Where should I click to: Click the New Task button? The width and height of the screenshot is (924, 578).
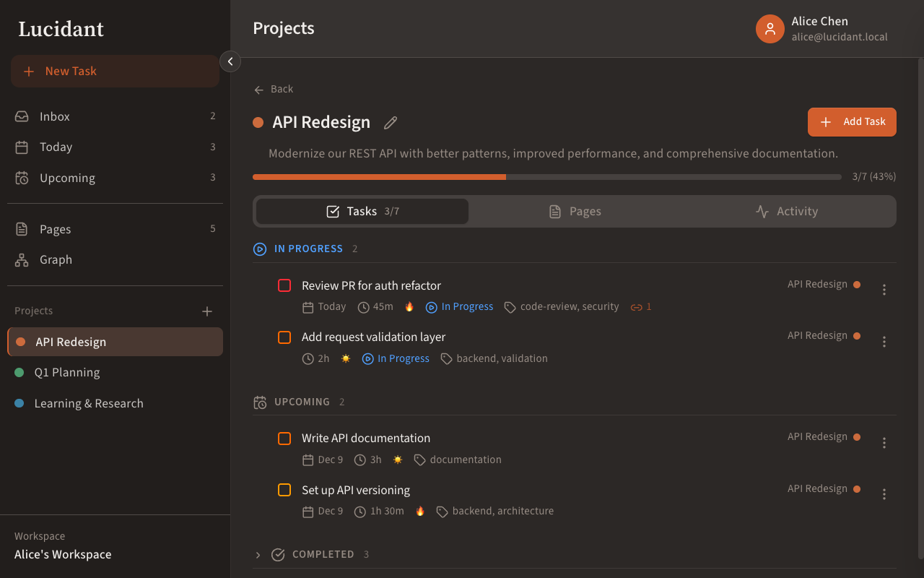point(115,71)
